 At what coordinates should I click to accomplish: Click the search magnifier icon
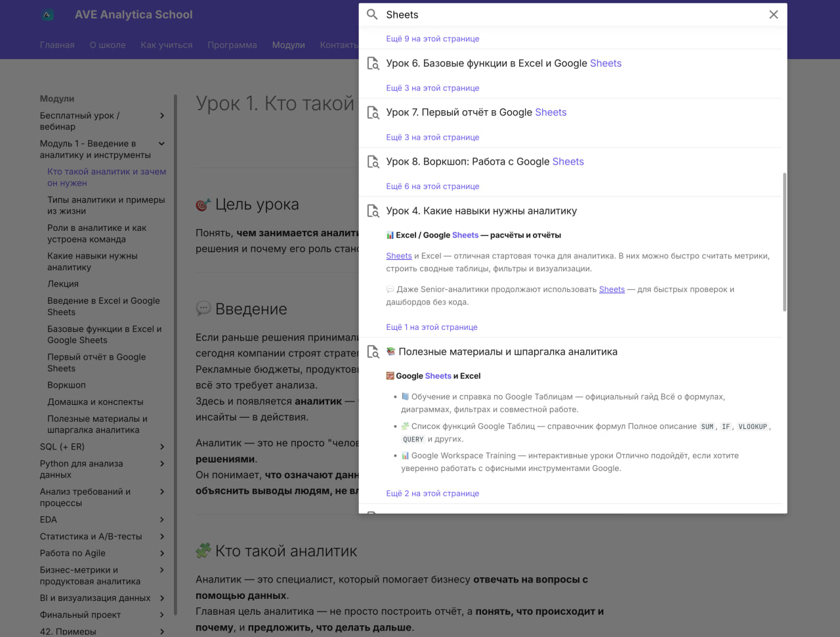point(372,14)
